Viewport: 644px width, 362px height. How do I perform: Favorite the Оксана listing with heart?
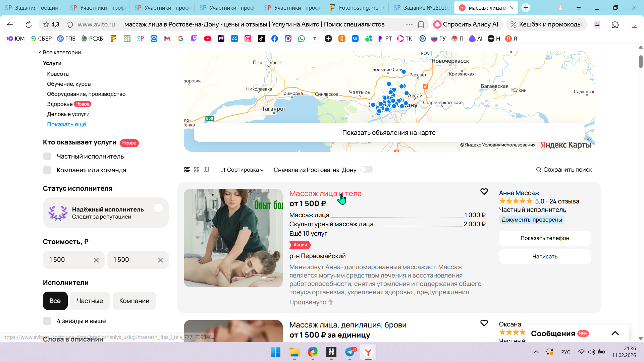click(484, 323)
